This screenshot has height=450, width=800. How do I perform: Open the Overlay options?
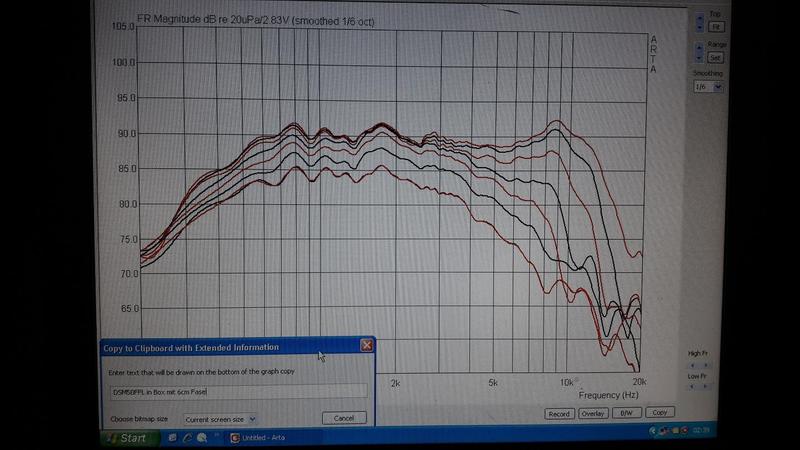pos(592,413)
